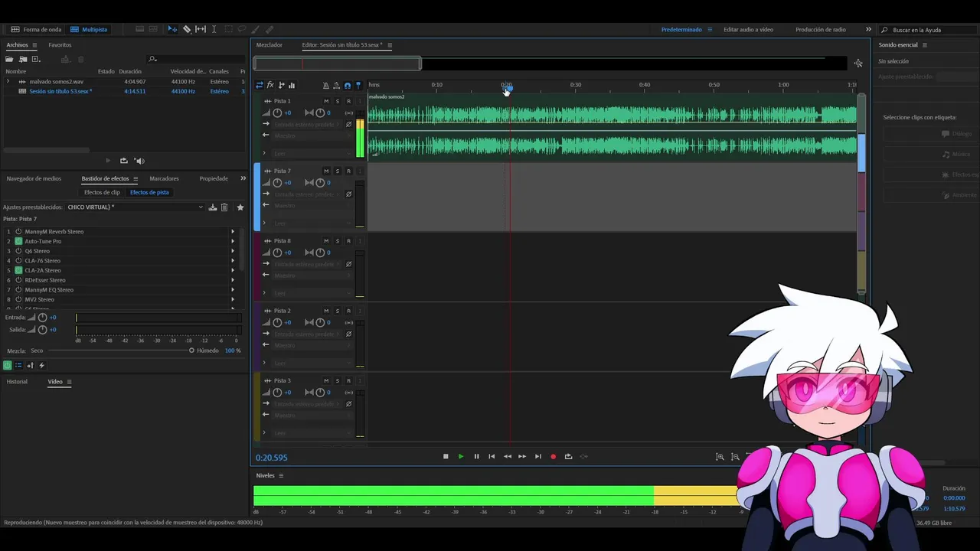The height and width of the screenshot is (551, 980).
Task: Toggle power of Auto-Tune Pro effect
Action: [18, 241]
